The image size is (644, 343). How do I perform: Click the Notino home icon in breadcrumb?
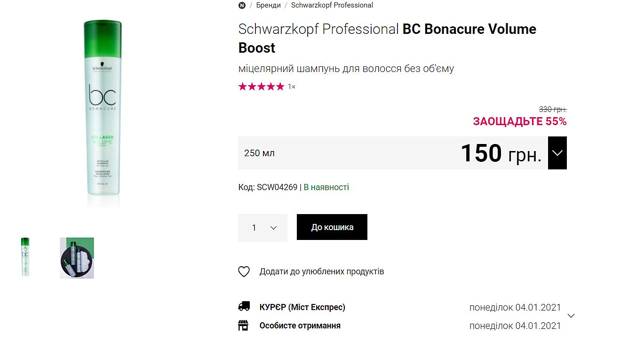[242, 5]
